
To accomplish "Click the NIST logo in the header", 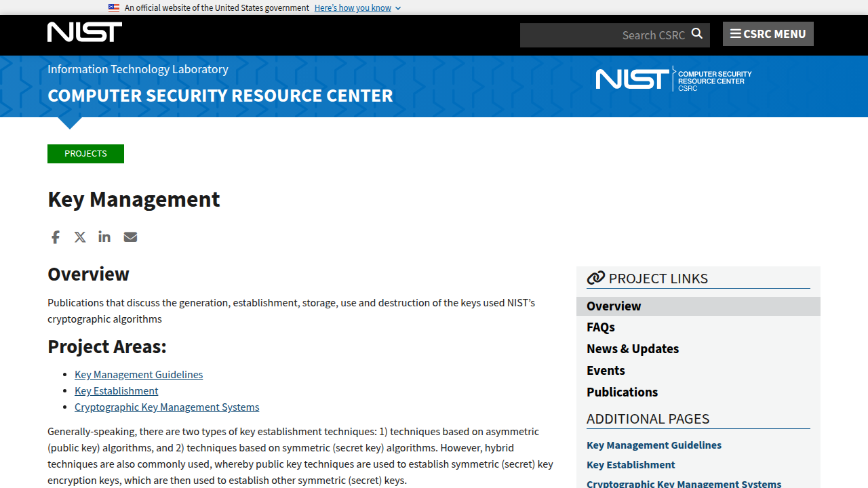I will tap(84, 31).
